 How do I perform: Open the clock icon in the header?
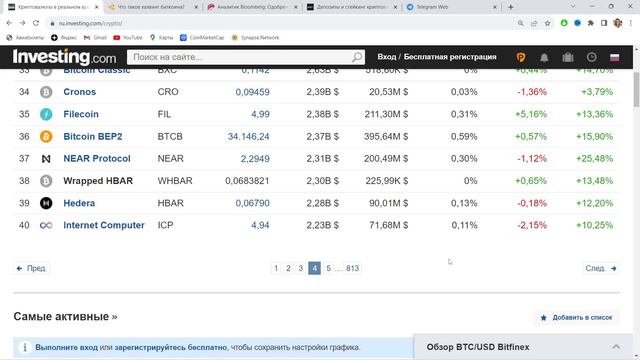[591, 57]
